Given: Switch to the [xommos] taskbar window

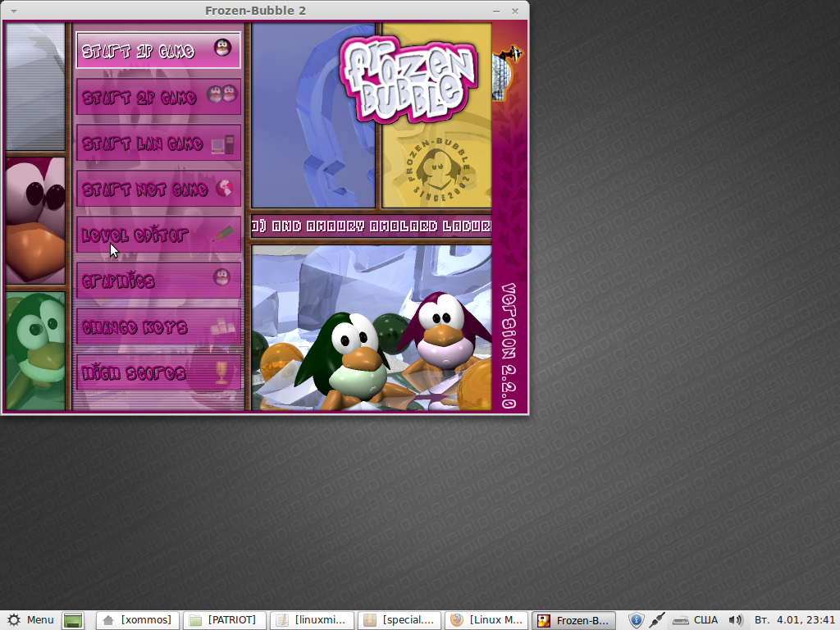Looking at the screenshot, I should coord(138,620).
